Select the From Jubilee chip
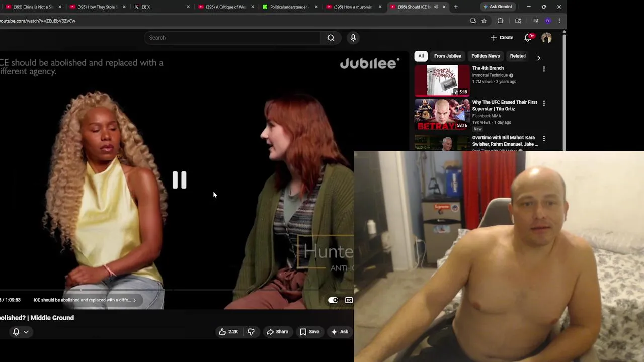The width and height of the screenshot is (644, 362). (447, 56)
